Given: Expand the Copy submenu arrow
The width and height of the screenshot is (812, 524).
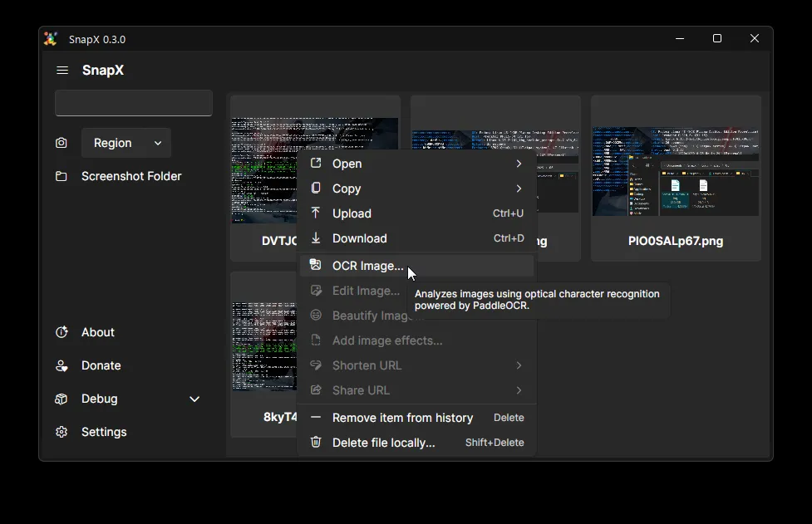Looking at the screenshot, I should 519,189.
